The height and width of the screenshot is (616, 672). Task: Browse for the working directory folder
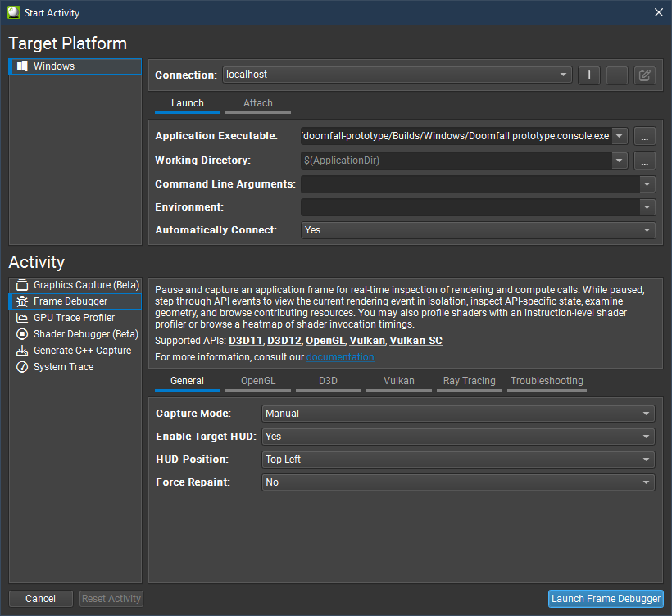tap(645, 161)
